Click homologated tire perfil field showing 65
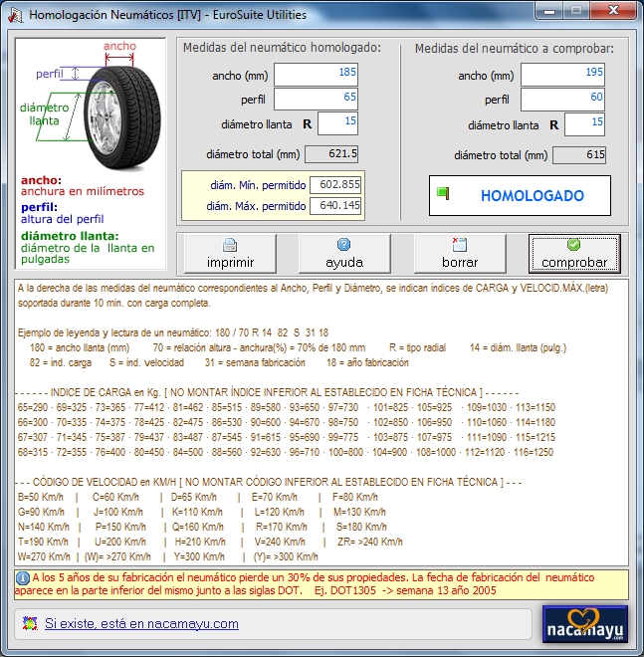 tap(316, 99)
